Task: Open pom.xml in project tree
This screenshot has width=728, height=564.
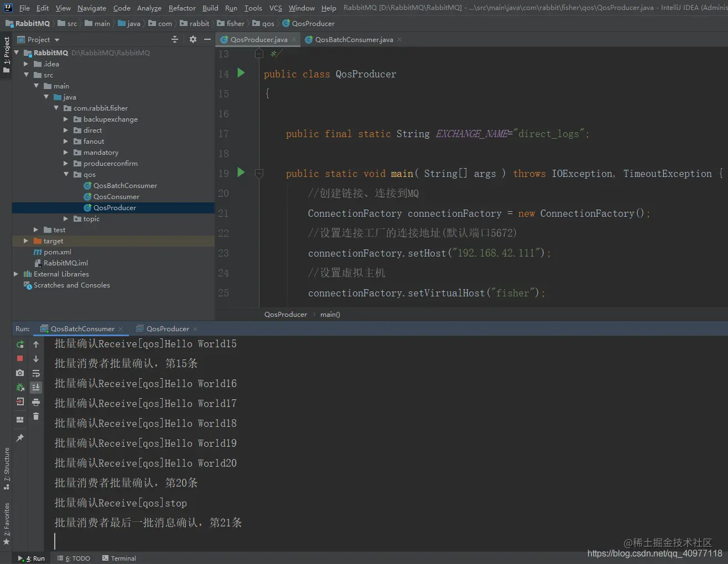Action: point(57,252)
